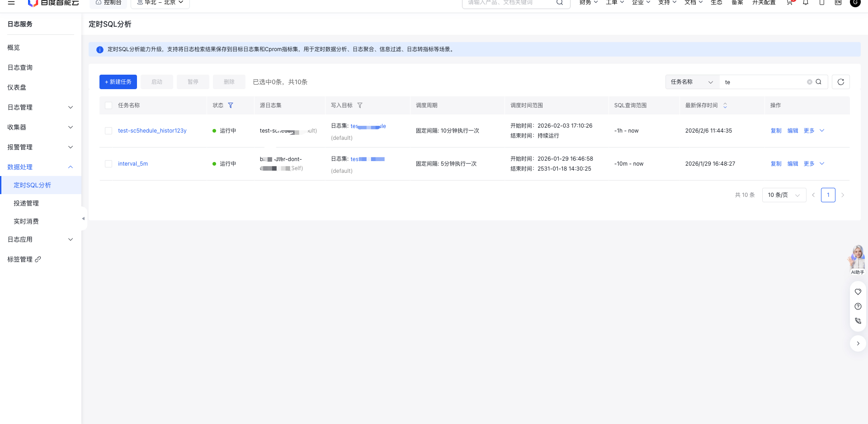Select page 1 in pagination

828,195
